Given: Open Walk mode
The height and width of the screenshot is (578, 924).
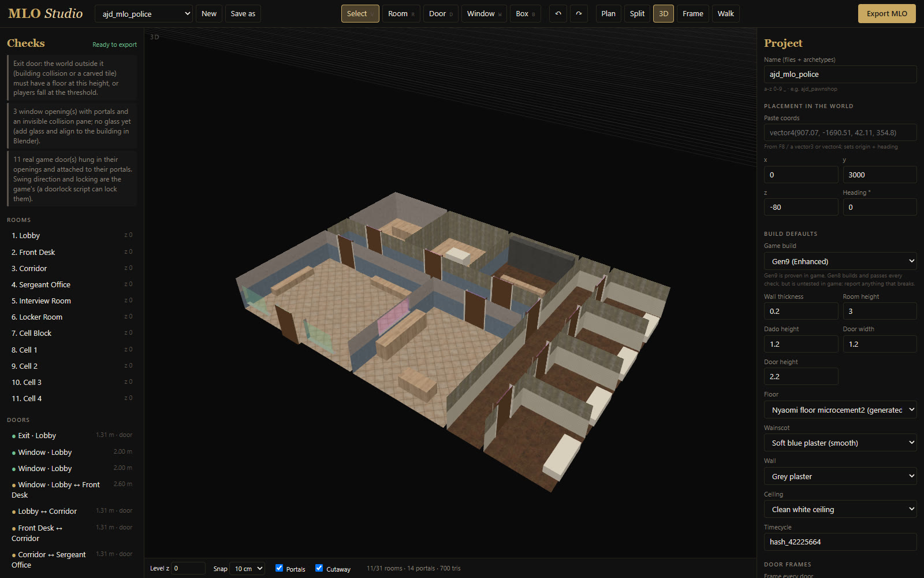Looking at the screenshot, I should click(x=726, y=13).
